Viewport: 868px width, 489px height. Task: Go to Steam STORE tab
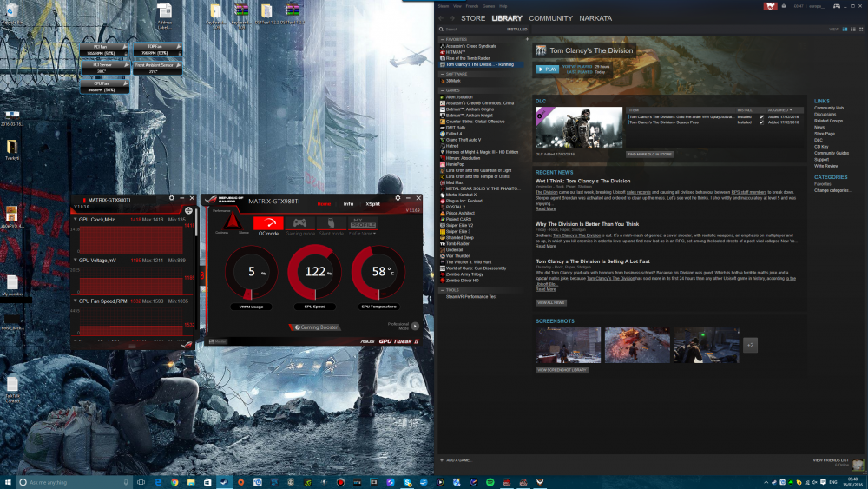pyautogui.click(x=473, y=18)
